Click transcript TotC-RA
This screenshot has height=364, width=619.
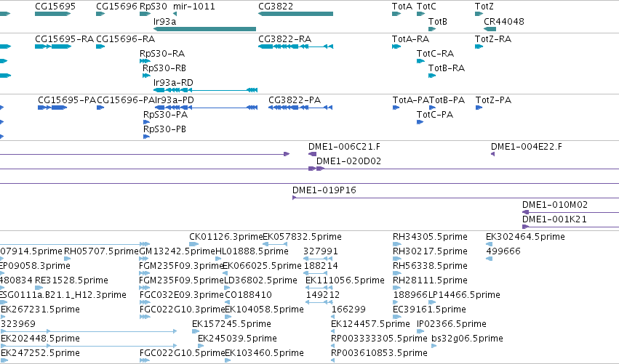436,53
